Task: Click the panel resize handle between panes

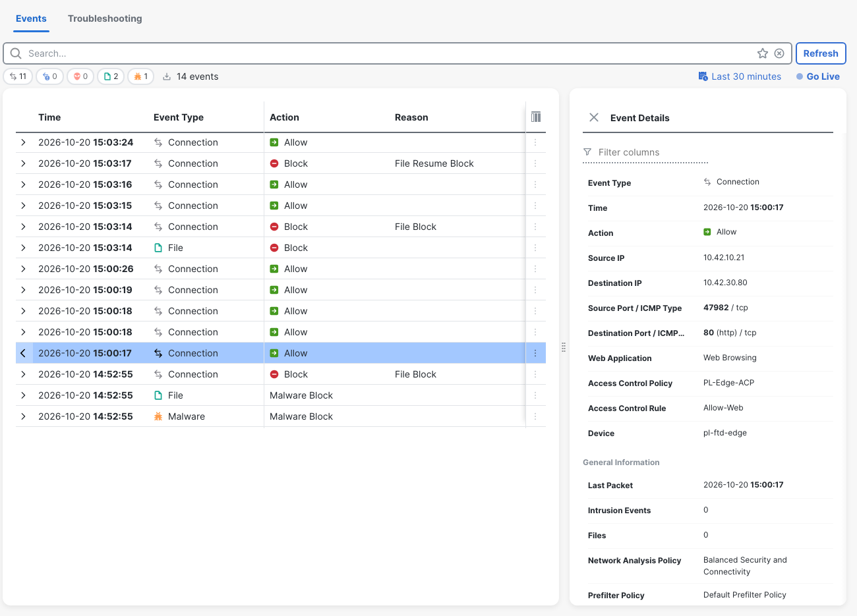Action: click(x=564, y=347)
